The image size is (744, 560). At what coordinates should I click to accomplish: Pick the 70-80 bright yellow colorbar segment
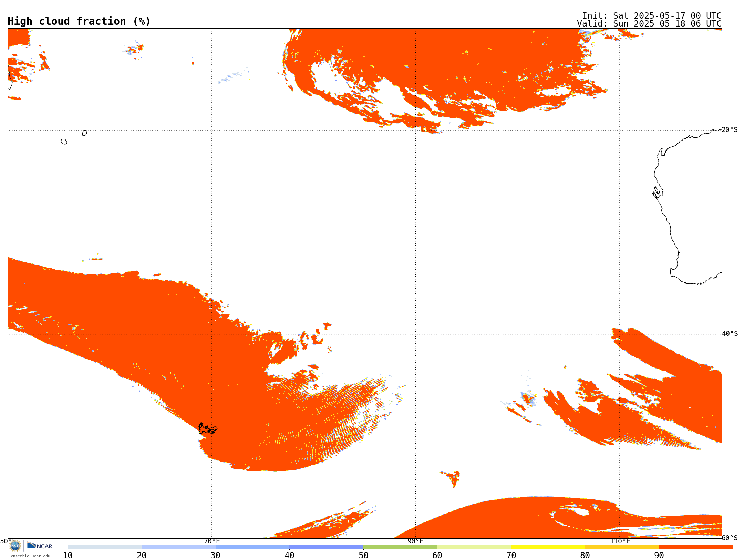coord(548,547)
